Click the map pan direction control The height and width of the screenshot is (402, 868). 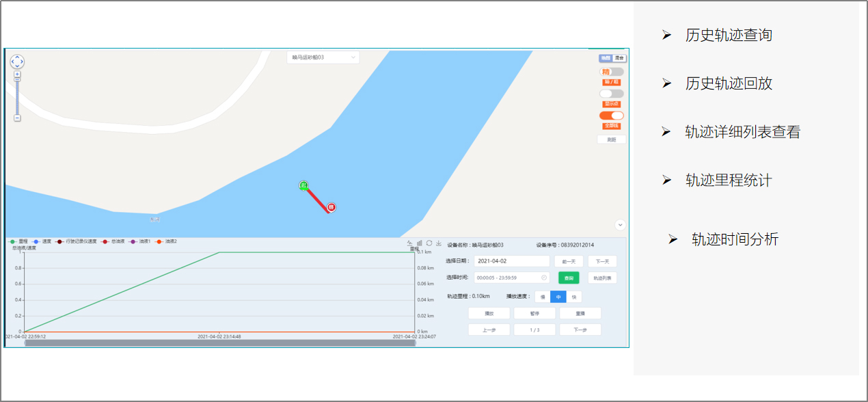click(17, 62)
